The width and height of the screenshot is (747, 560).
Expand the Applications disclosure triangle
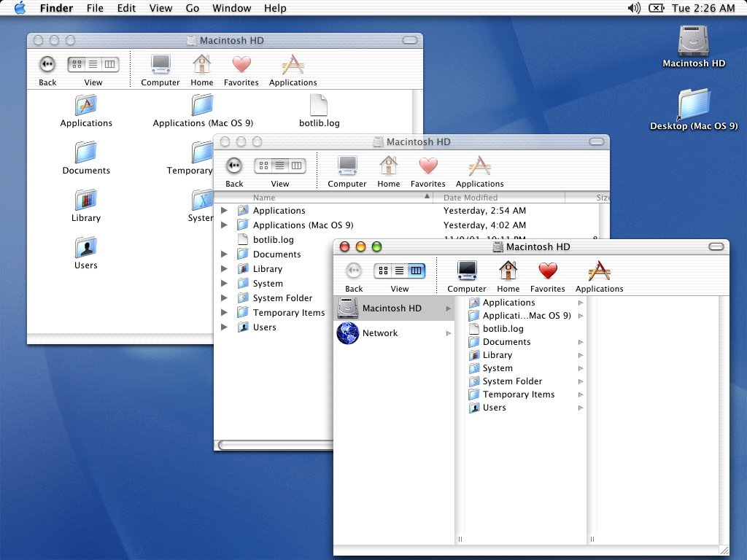tap(225, 210)
